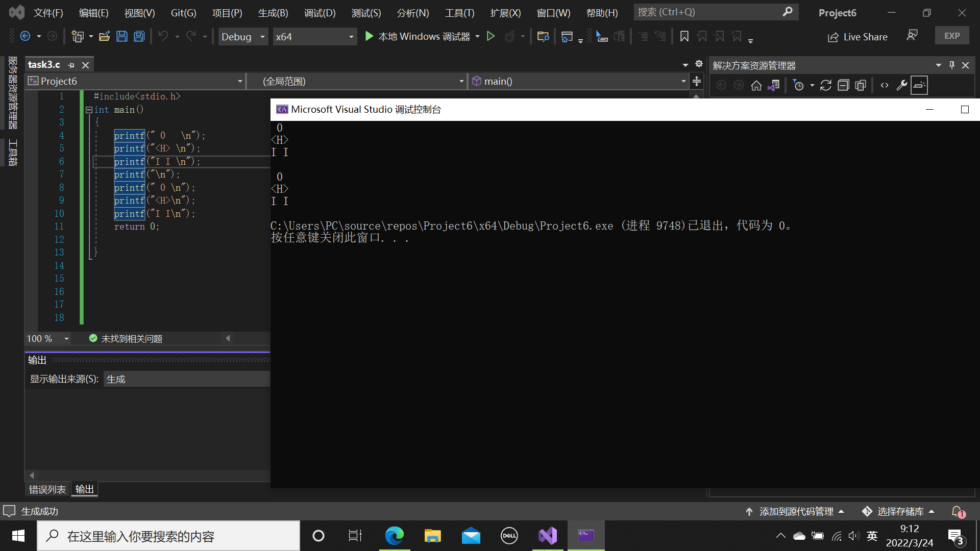This screenshot has width=980, height=551.
Task: Open properties with the wrench icon
Action: 902,86
